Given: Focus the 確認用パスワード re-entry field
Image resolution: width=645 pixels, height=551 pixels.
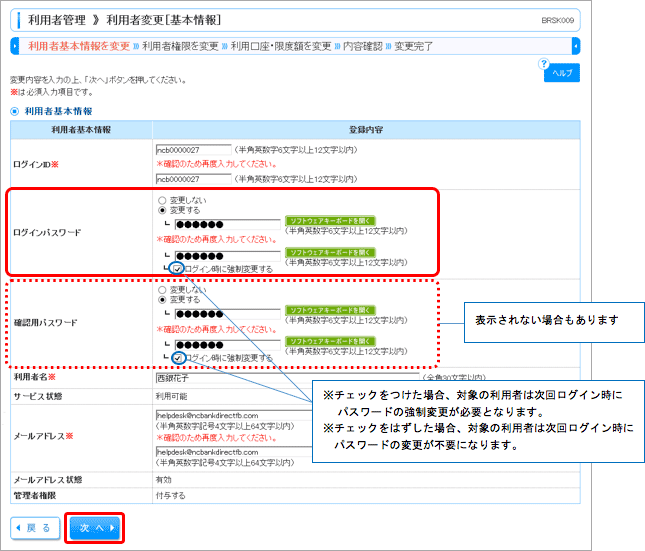Looking at the screenshot, I should pos(228,345).
